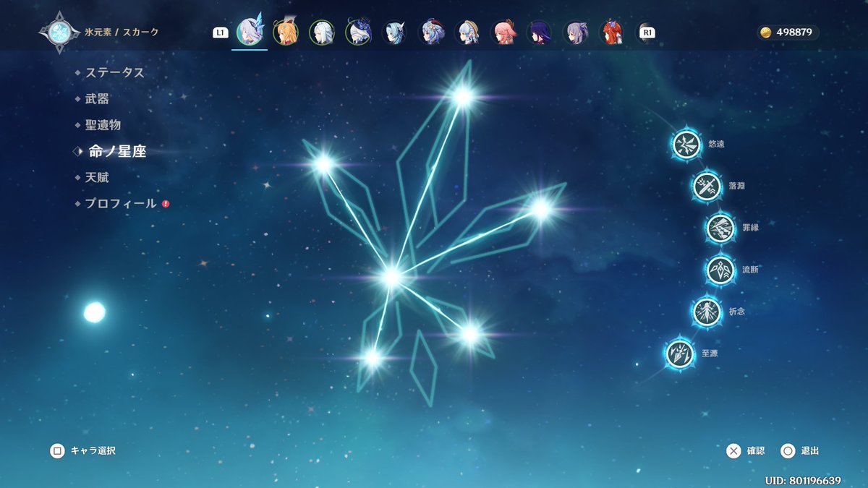Click the 退出 exit prompt

tap(800, 451)
